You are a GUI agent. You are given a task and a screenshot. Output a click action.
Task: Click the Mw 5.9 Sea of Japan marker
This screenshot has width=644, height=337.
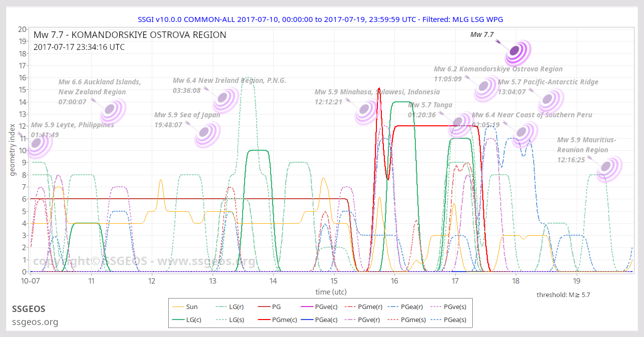pyautogui.click(x=207, y=135)
